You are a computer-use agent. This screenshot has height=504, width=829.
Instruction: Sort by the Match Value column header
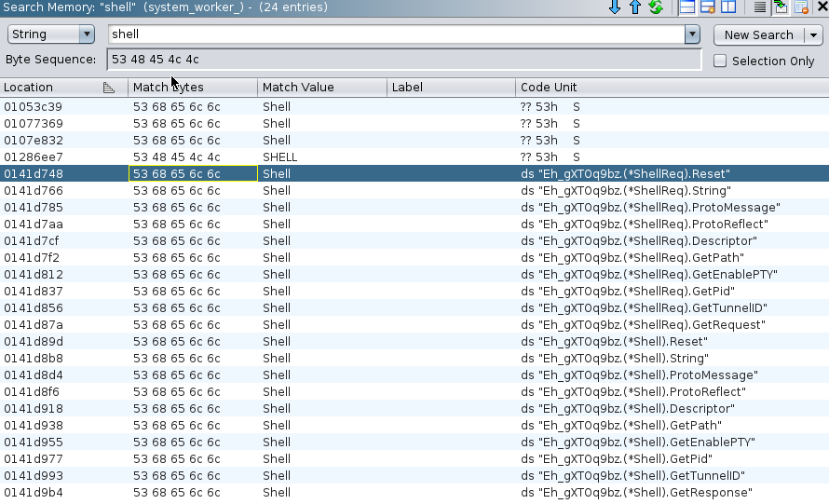pyautogui.click(x=322, y=88)
